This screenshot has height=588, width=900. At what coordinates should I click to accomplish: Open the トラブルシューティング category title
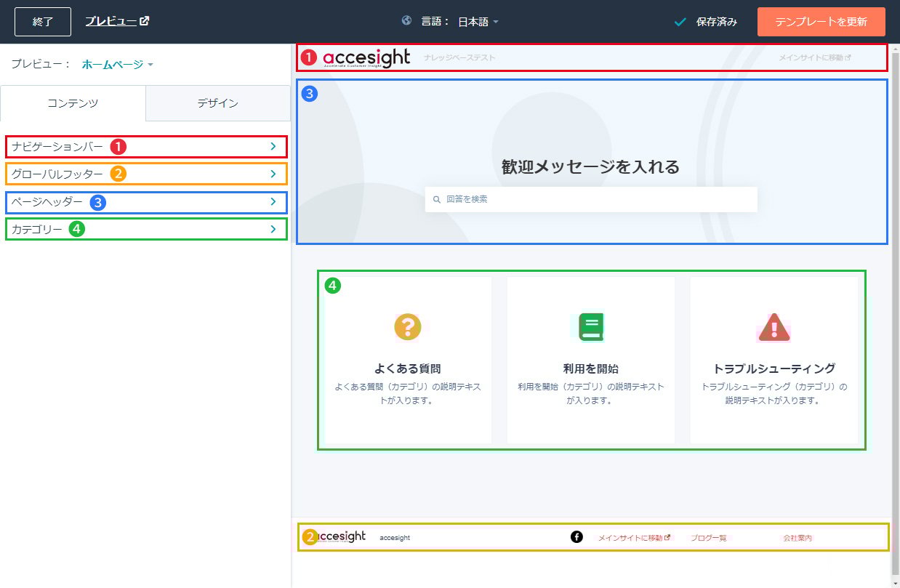774,368
